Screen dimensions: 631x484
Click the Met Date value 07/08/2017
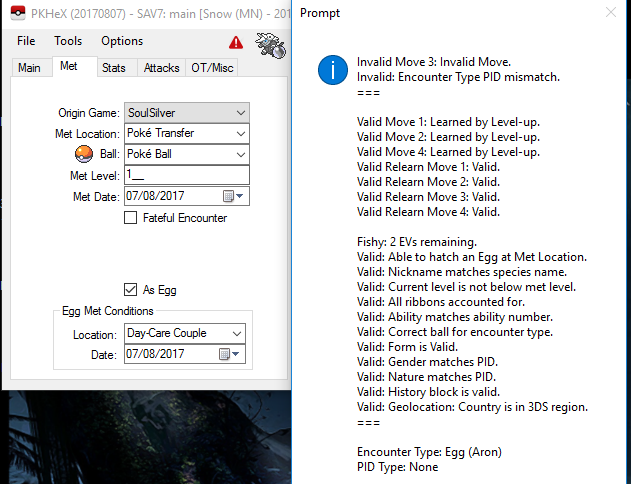pyautogui.click(x=155, y=196)
